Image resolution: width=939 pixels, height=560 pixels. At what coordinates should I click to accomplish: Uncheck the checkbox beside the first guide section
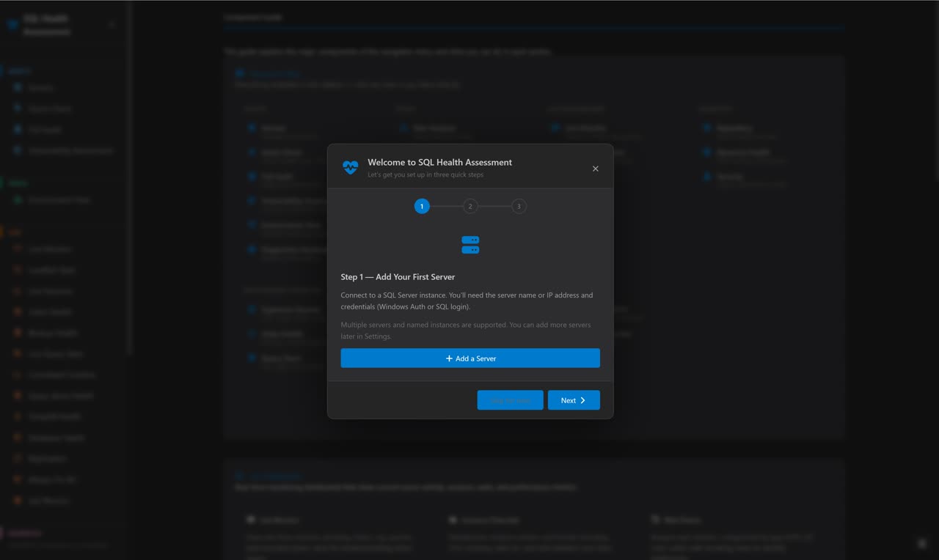pos(240,73)
